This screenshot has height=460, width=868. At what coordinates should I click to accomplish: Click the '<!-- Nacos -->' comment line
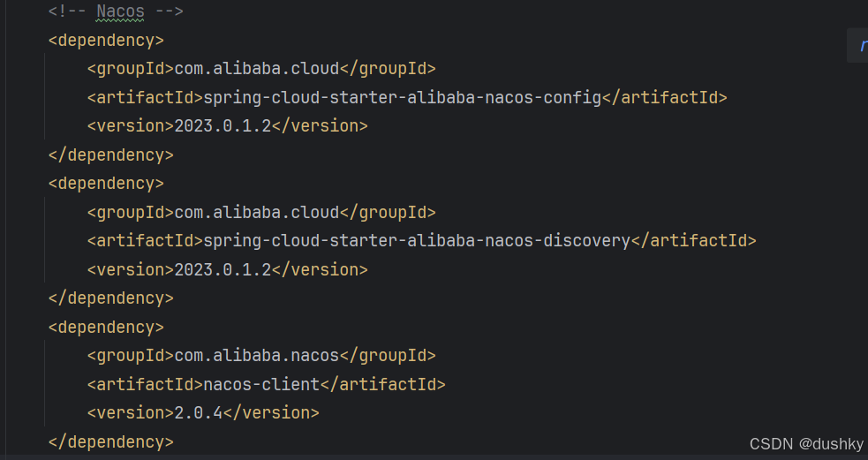tap(116, 11)
